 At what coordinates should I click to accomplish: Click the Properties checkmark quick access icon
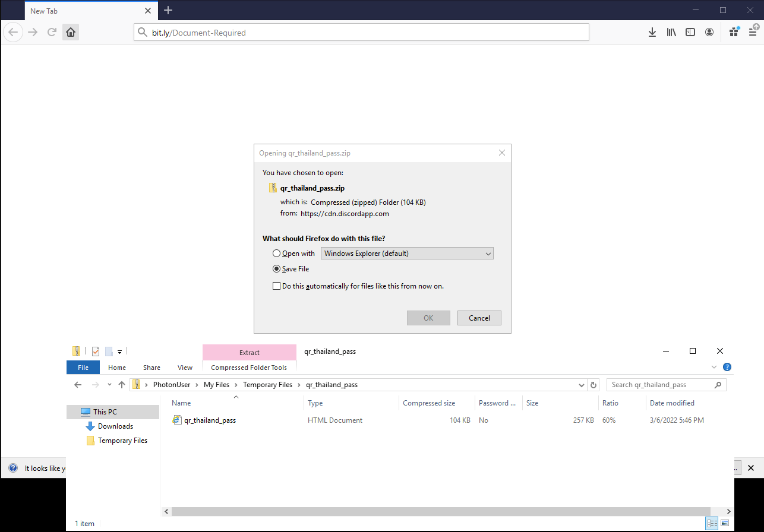(96, 351)
